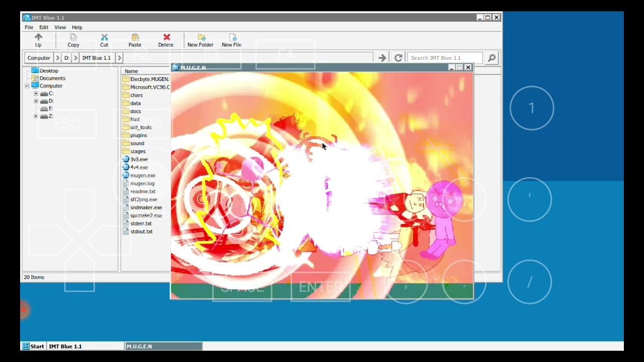The height and width of the screenshot is (362, 644).
Task: Select the Microsoft.VC90 folder
Action: click(146, 87)
